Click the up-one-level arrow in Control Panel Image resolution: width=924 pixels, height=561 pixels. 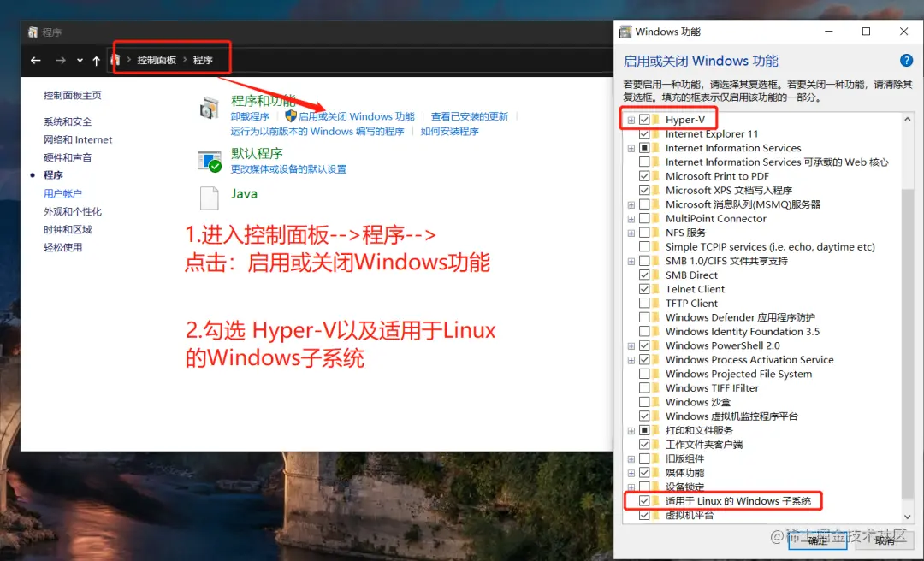(x=96, y=60)
